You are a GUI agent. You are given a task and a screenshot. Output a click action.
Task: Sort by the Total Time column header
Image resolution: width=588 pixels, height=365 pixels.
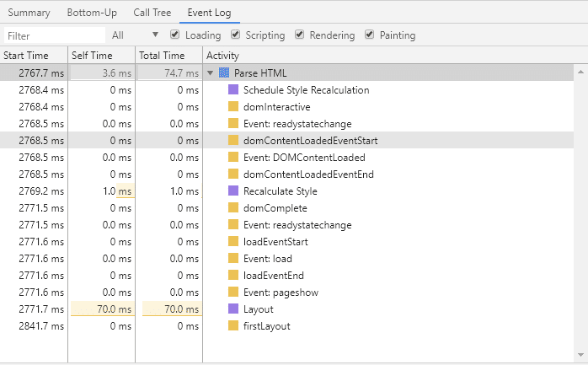(x=169, y=56)
